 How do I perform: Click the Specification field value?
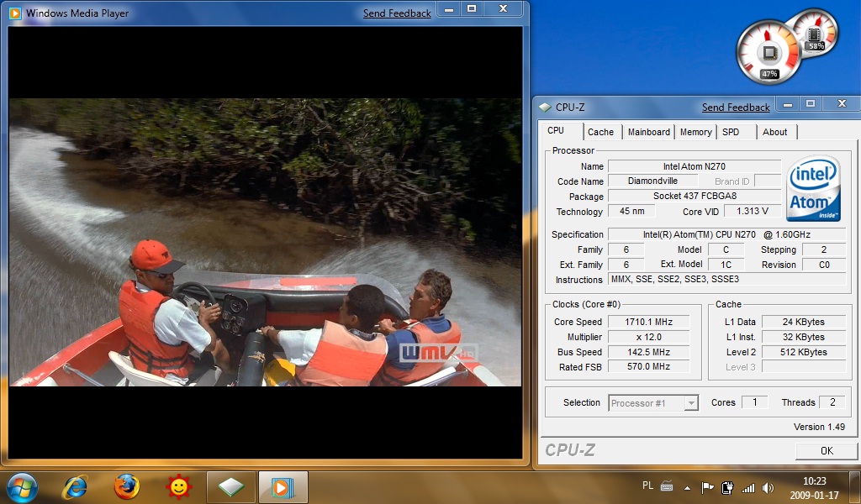[x=726, y=234]
